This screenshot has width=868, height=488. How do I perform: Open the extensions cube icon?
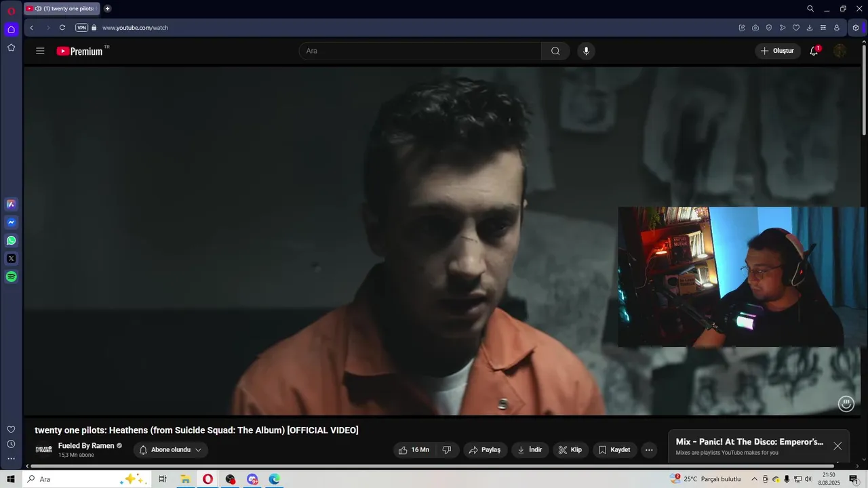[856, 28]
